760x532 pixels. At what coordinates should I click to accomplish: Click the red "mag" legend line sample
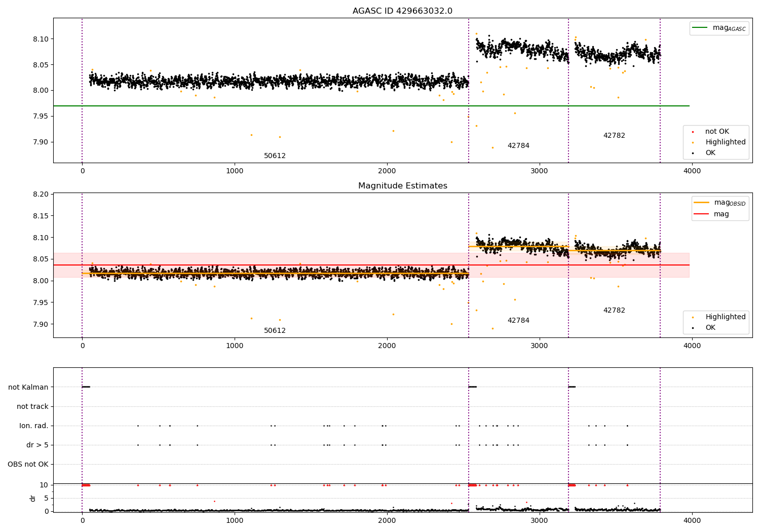point(701,214)
